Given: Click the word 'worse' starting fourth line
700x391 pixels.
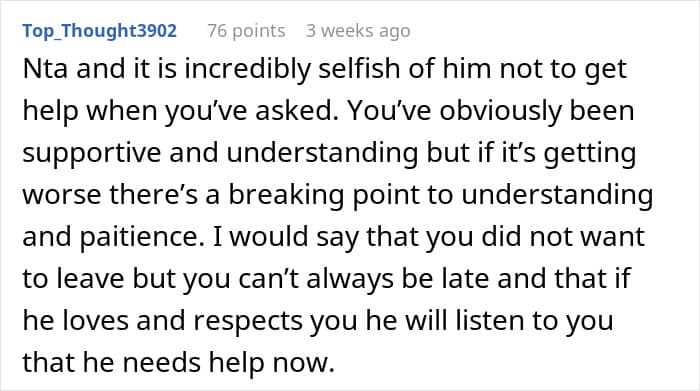Looking at the screenshot, I should [62, 196].
